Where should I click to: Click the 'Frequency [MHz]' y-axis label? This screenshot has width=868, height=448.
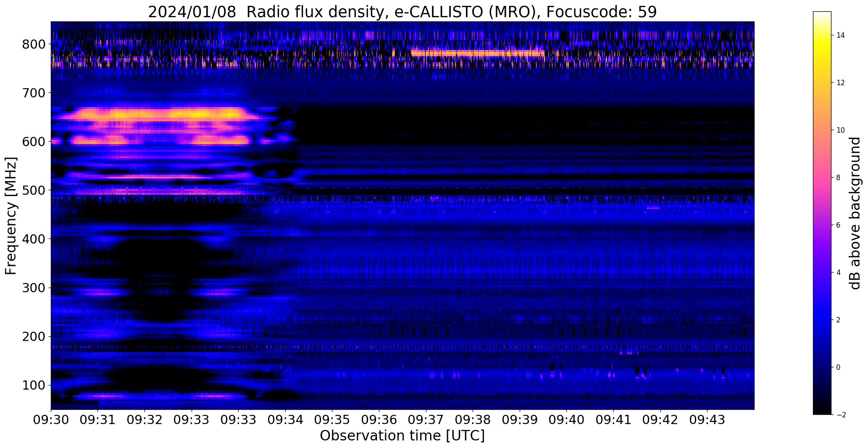coord(11,216)
